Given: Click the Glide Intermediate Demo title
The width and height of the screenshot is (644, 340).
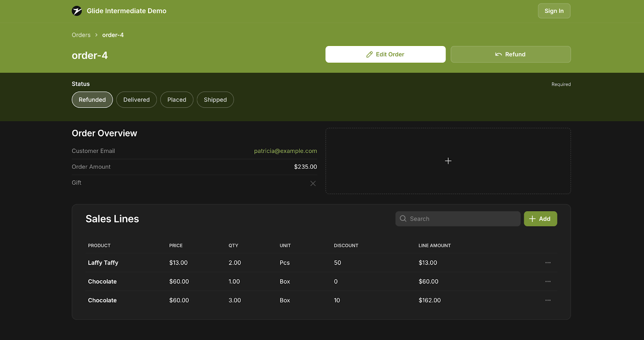Looking at the screenshot, I should (126, 11).
